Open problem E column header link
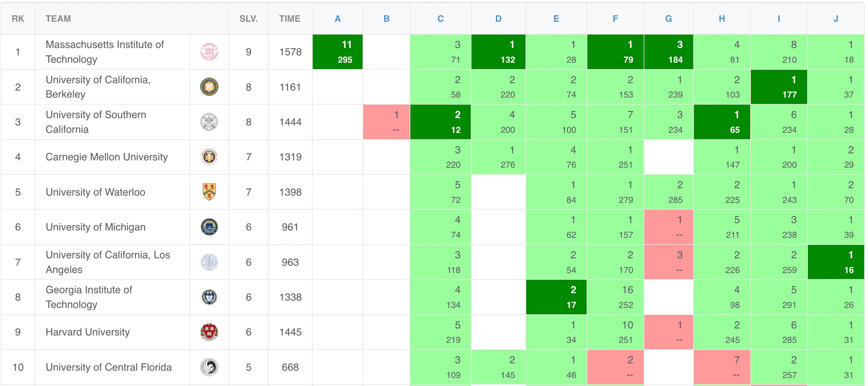The image size is (868, 386). (556, 19)
